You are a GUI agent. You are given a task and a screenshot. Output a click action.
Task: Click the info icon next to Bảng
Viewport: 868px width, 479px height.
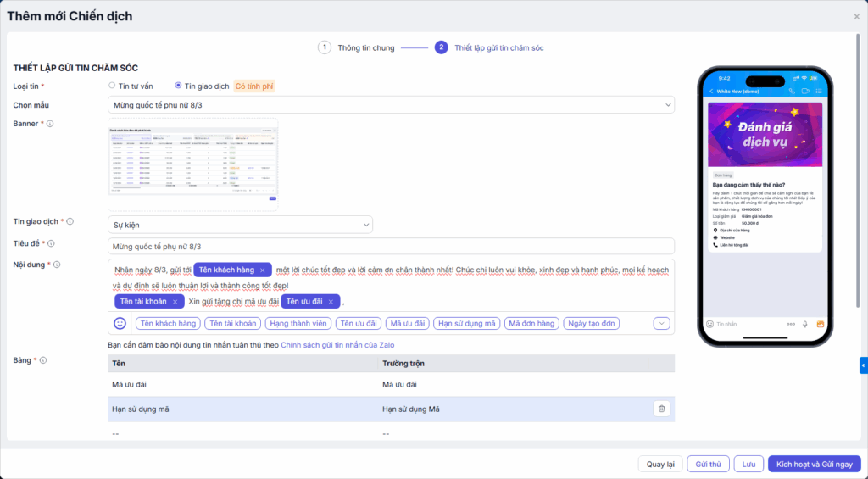click(43, 360)
